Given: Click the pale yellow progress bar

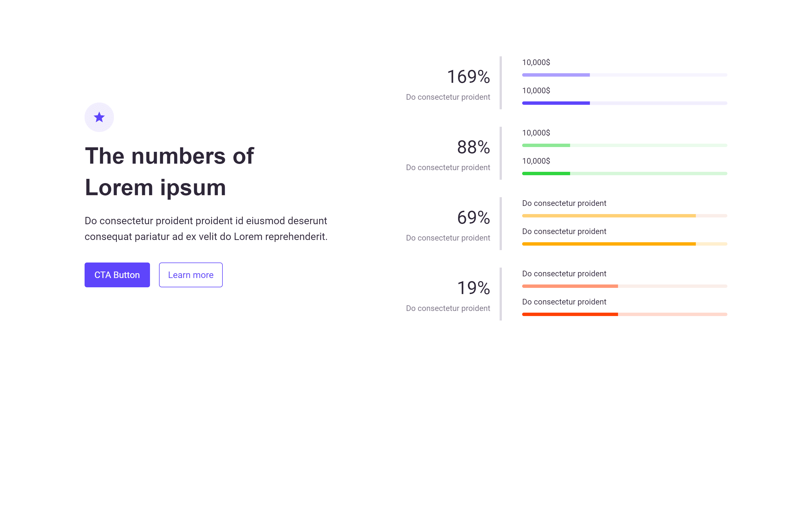Looking at the screenshot, I should pos(625,215).
